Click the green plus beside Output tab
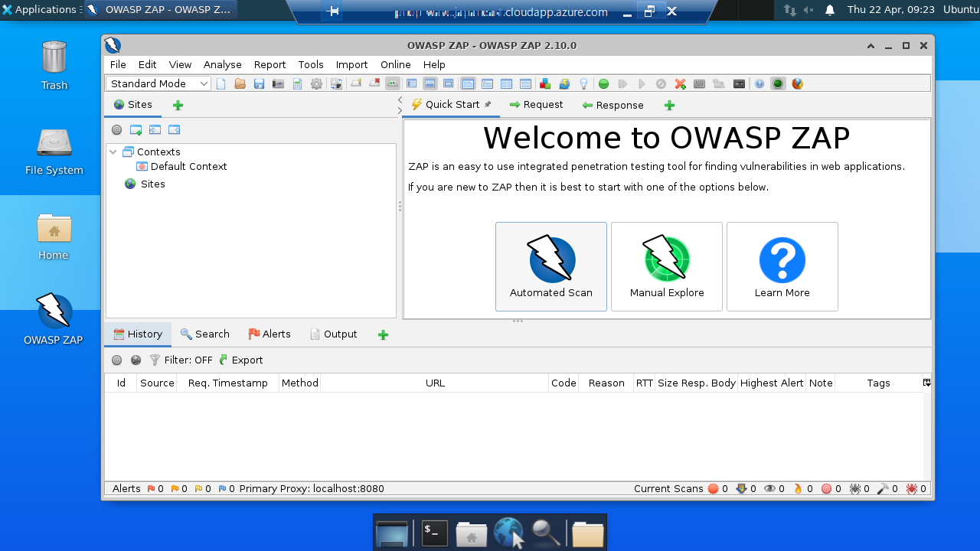This screenshot has width=980, height=551. click(x=384, y=335)
